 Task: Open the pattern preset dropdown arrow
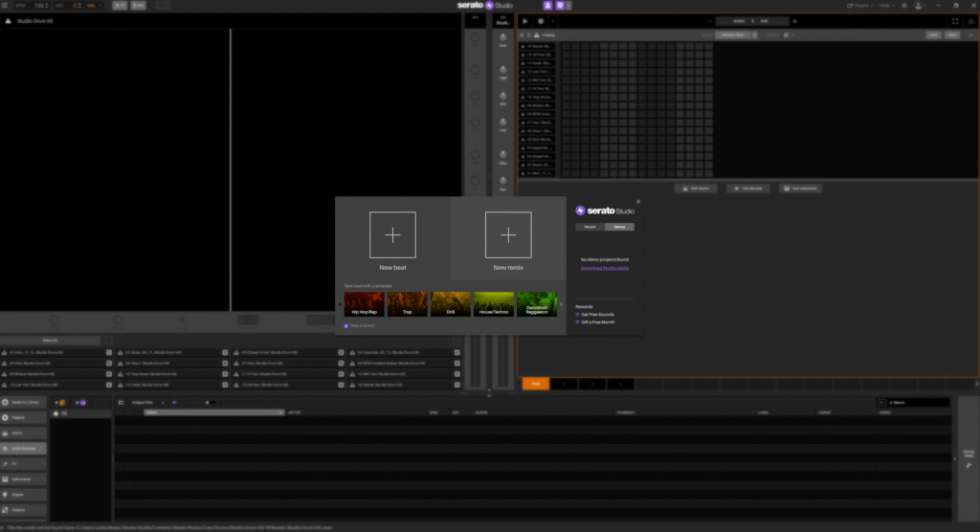(x=754, y=35)
